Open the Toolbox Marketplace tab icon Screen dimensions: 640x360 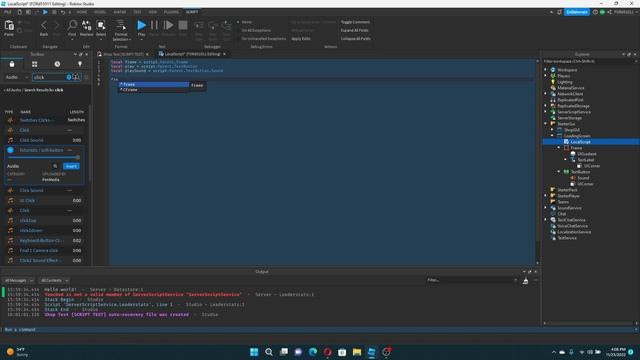point(12,64)
